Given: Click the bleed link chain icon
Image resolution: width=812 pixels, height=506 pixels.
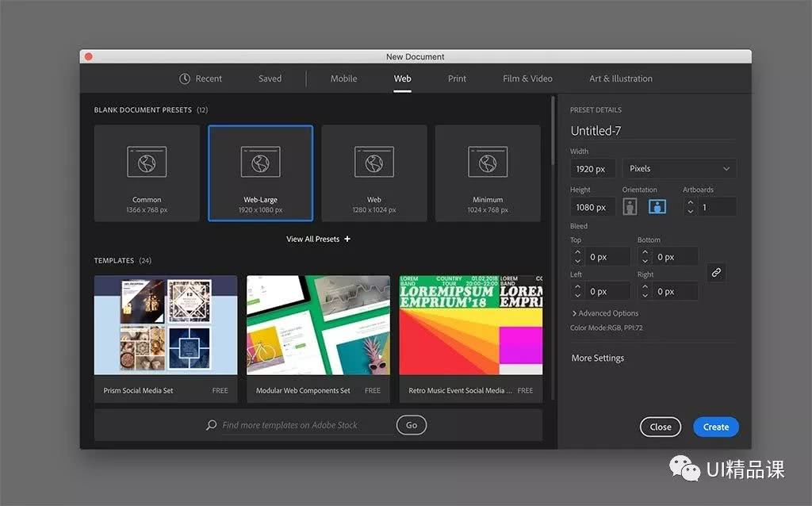Looking at the screenshot, I should point(716,272).
